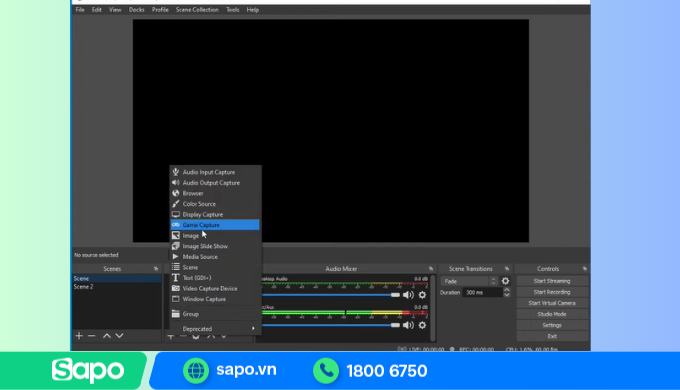Click the picture icon next to Image
Screen dimensions: 680x390
[x=176, y=236]
